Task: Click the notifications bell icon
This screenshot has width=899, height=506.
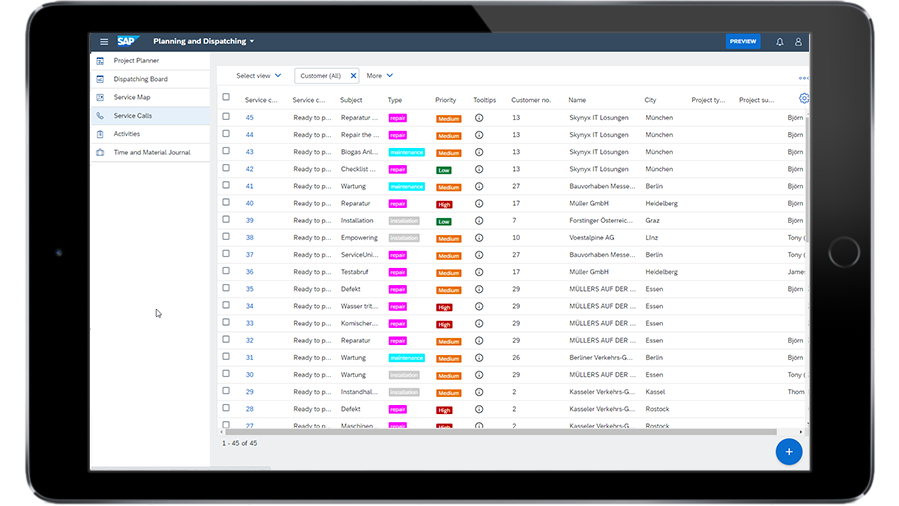Action: tap(780, 42)
